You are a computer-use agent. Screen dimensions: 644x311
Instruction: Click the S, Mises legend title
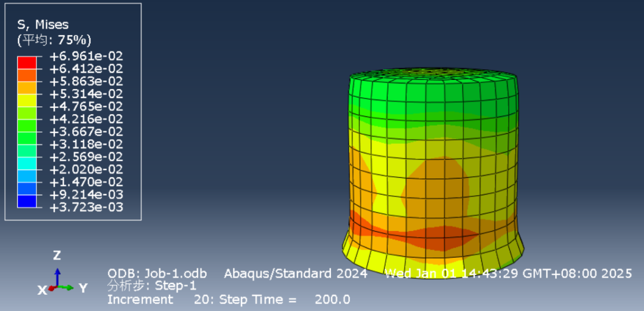pos(43,24)
